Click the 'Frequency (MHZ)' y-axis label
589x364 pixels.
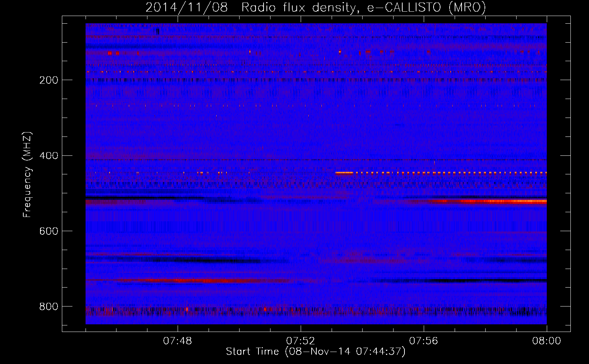27,175
